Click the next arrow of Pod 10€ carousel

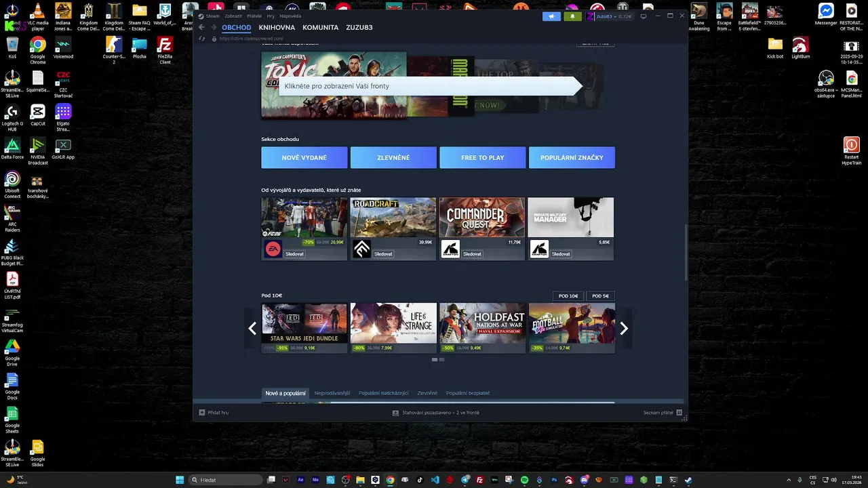tap(624, 329)
